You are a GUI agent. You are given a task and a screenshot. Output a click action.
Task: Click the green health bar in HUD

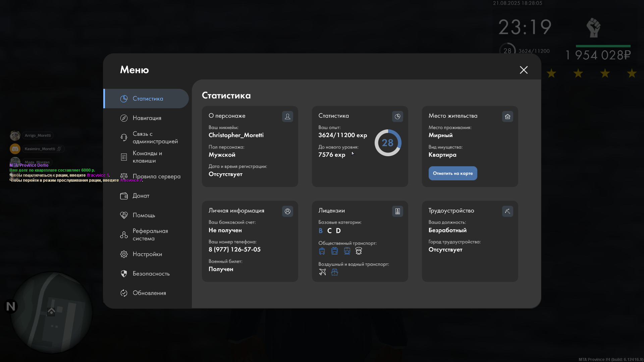(x=603, y=46)
